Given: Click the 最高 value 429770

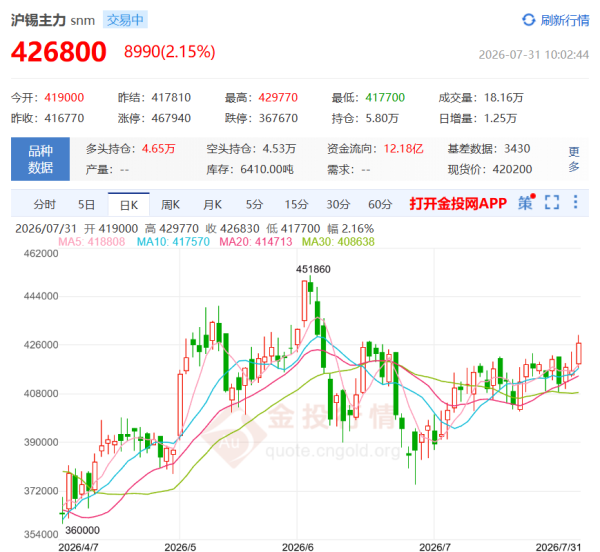Looking at the screenshot, I should click(x=278, y=98).
